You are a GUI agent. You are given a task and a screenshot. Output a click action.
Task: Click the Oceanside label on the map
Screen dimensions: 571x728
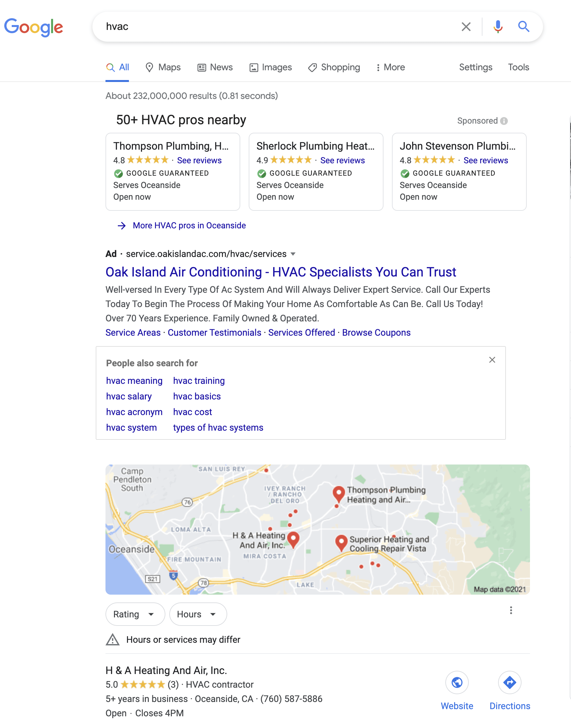[132, 550]
